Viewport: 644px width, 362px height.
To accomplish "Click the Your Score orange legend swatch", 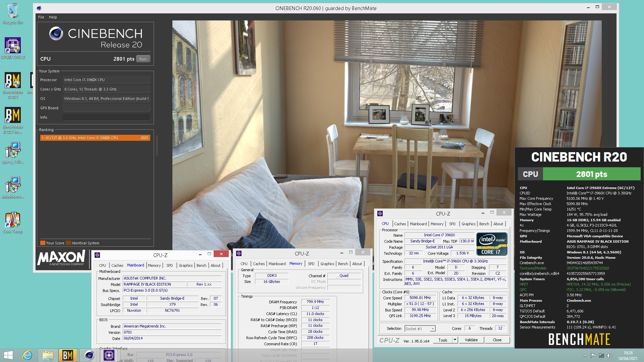I will (43, 243).
